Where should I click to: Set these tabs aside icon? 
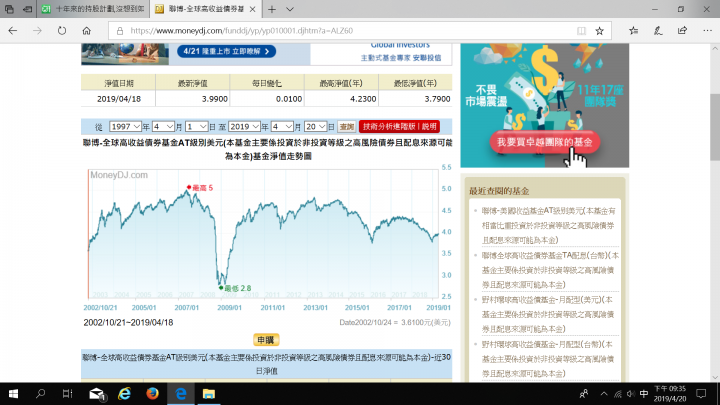[x=28, y=9]
